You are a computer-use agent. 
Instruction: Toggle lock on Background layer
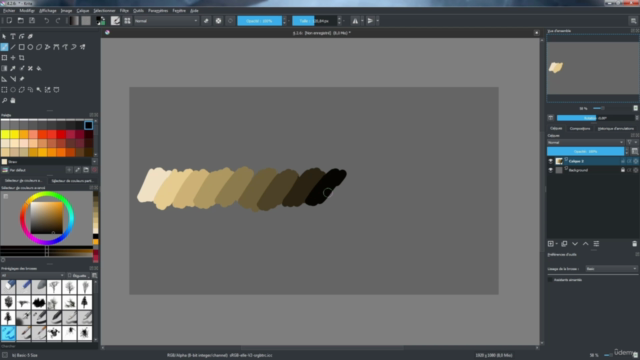pos(622,170)
